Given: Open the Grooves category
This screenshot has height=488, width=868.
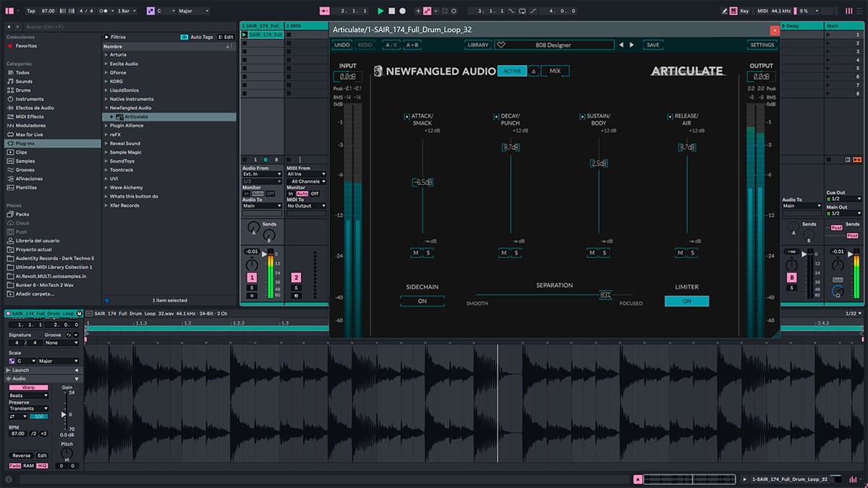Looking at the screenshot, I should [x=25, y=170].
